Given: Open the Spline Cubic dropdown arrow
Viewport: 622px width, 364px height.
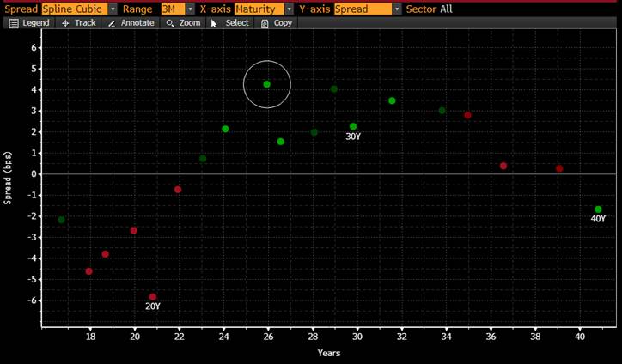Looking at the screenshot, I should [113, 9].
